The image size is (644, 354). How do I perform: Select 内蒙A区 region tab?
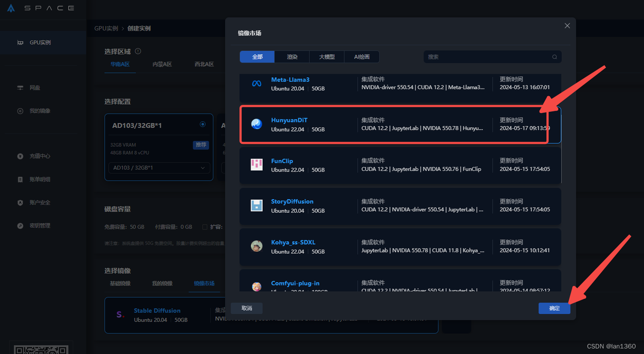click(162, 64)
